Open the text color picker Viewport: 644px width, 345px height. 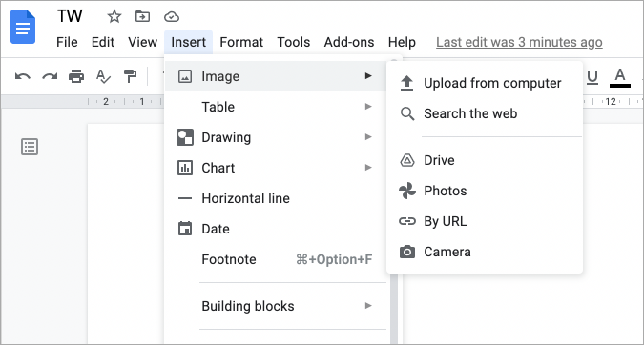point(620,77)
